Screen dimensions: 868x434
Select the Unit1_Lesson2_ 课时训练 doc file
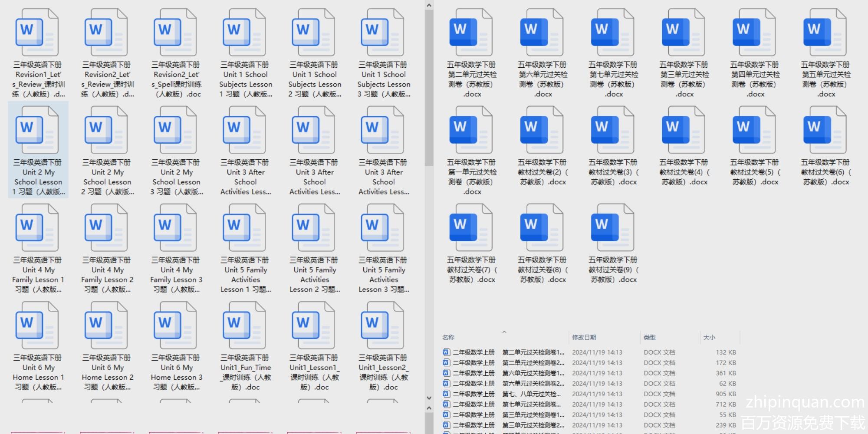pyautogui.click(x=383, y=325)
